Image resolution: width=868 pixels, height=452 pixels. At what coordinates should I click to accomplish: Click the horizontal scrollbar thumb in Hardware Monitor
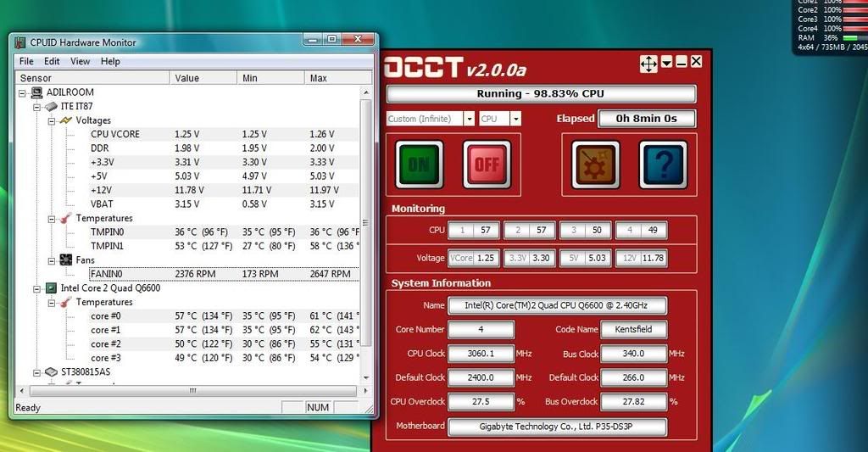point(192,390)
